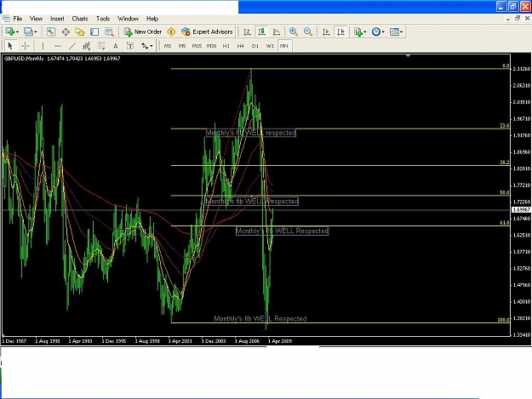Toggle Chart Shift button

(340, 31)
